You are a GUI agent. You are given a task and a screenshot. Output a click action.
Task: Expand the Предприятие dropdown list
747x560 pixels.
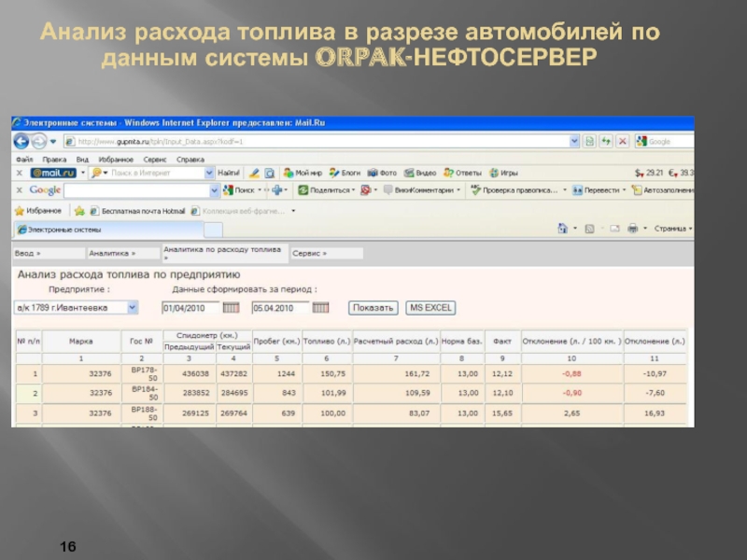point(132,307)
